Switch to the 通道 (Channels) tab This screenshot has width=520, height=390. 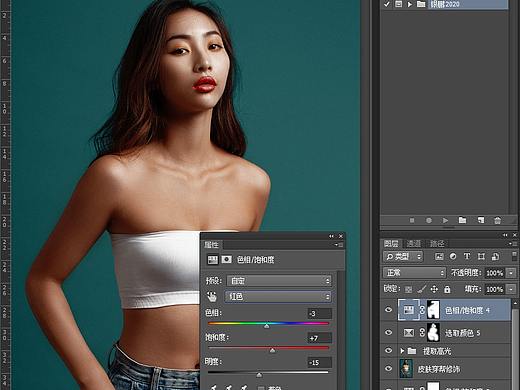[414, 244]
